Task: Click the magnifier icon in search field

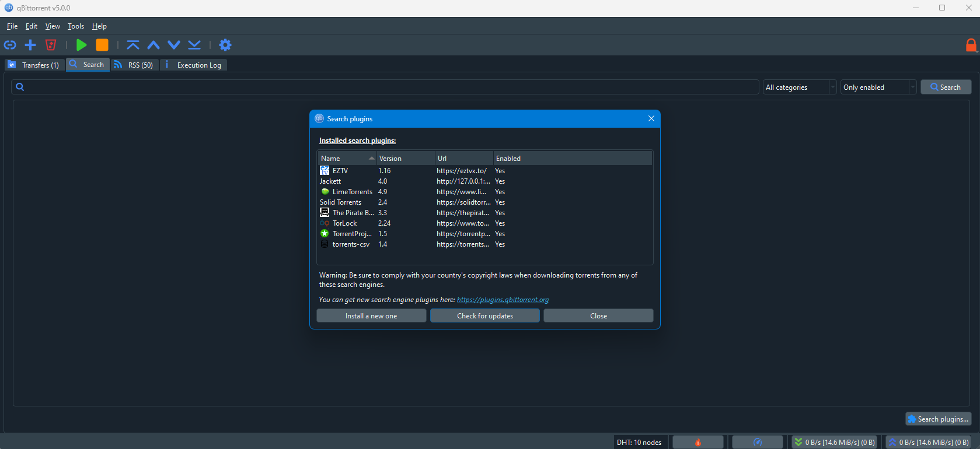Action: pyautogui.click(x=20, y=87)
